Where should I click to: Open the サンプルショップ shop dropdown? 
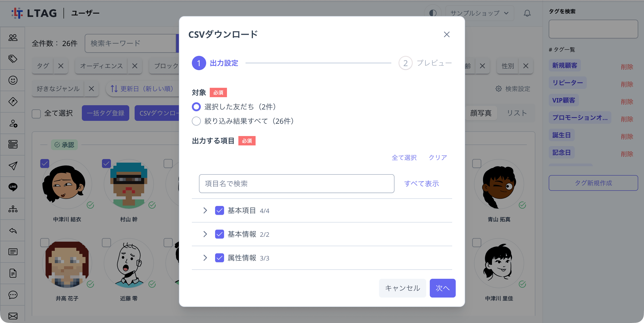(479, 13)
